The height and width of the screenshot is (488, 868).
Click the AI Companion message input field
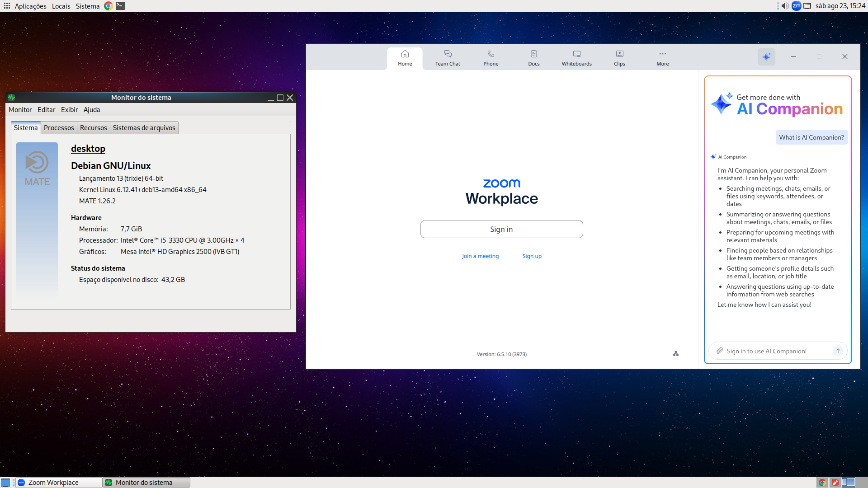(778, 351)
